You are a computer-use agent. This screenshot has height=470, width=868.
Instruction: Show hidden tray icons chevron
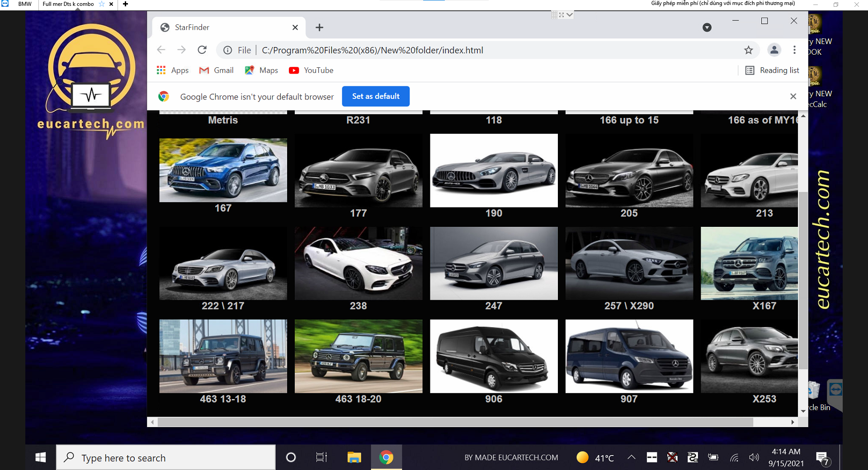[632, 457]
